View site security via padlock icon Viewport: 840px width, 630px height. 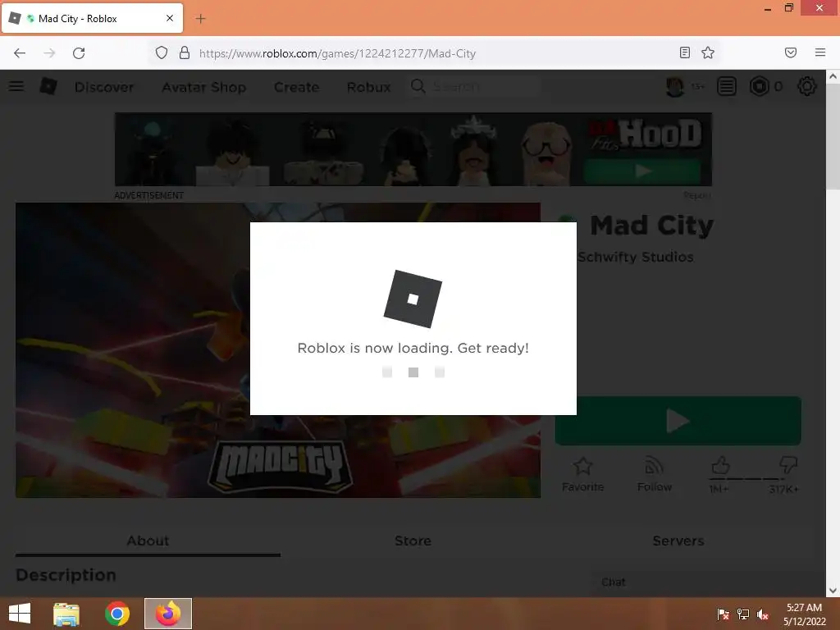coord(185,52)
